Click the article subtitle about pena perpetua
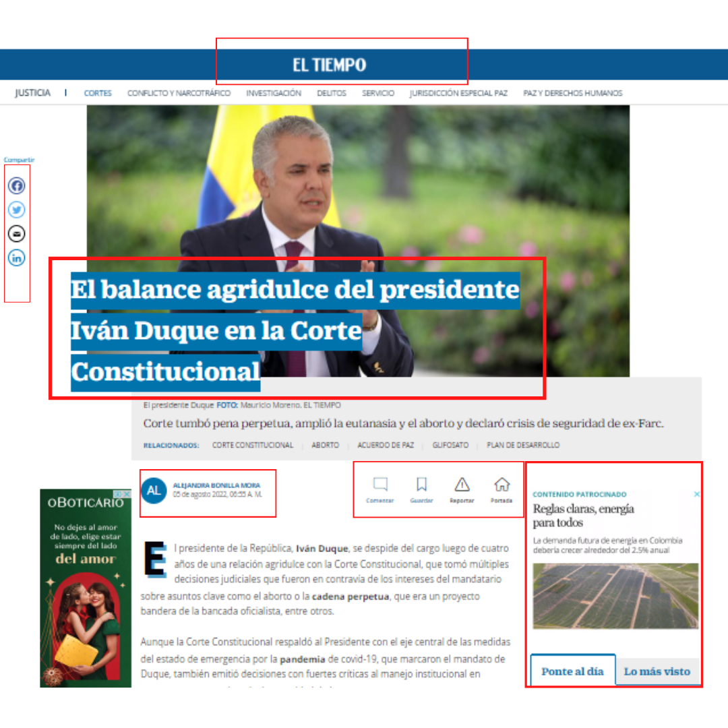Viewport: 728px width, 728px height. point(404,423)
